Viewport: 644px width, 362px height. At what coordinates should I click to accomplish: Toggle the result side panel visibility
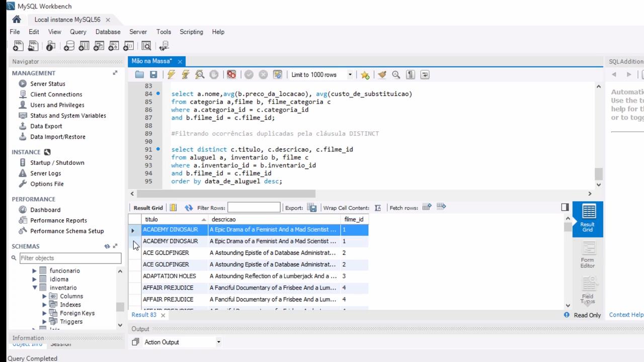pyautogui.click(x=565, y=207)
